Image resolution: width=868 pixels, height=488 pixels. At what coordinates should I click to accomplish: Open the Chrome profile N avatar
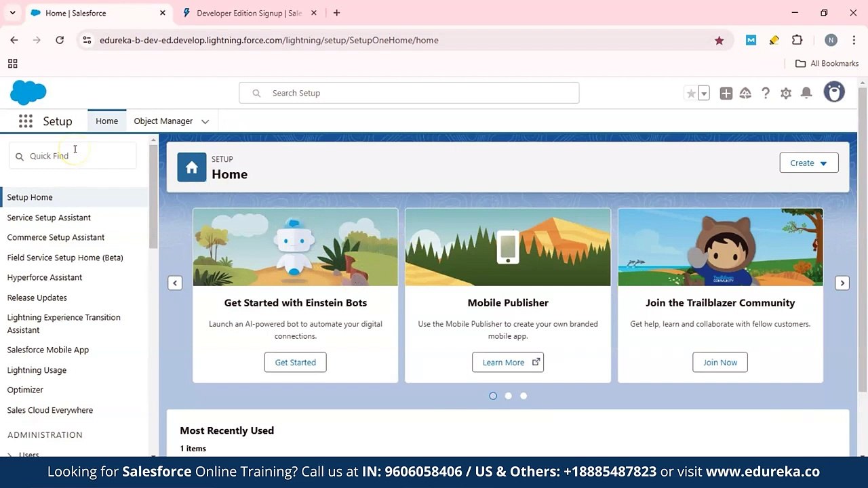[x=831, y=40]
